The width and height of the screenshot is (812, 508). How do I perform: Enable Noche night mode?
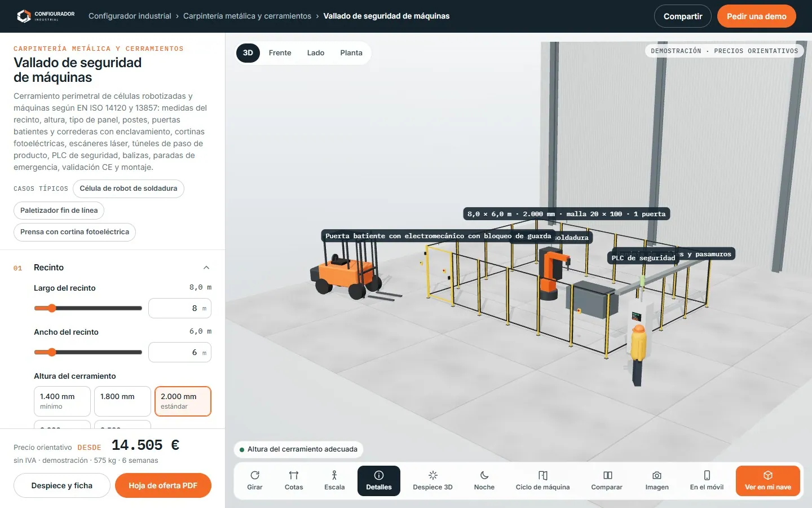(x=484, y=481)
